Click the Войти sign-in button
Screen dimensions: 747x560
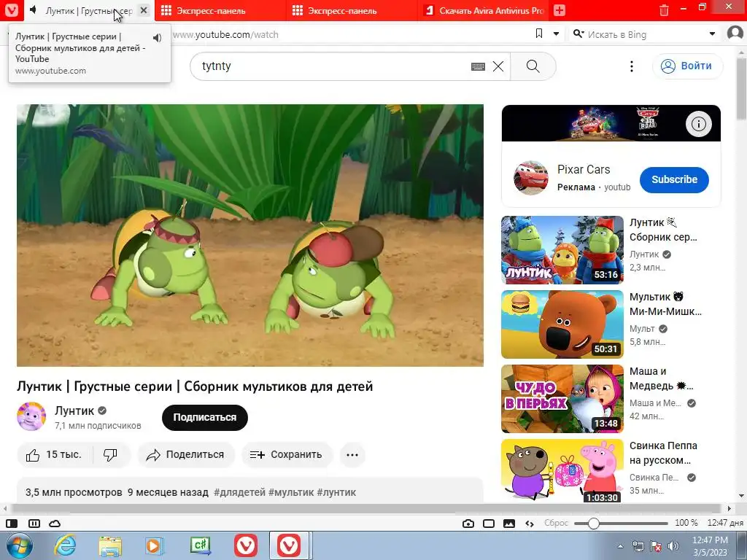pyautogui.click(x=687, y=66)
